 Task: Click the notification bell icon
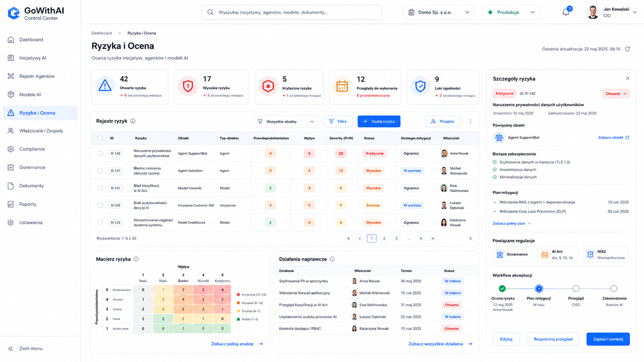point(565,12)
